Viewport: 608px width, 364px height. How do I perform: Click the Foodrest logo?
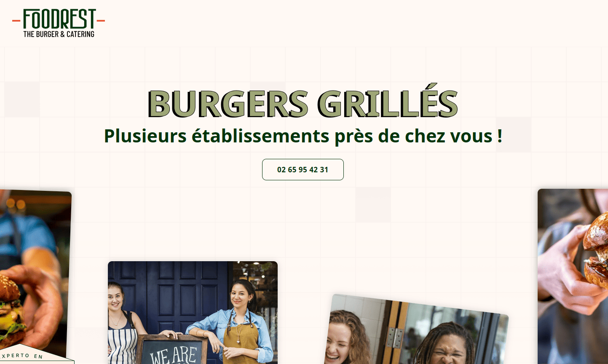click(x=59, y=23)
